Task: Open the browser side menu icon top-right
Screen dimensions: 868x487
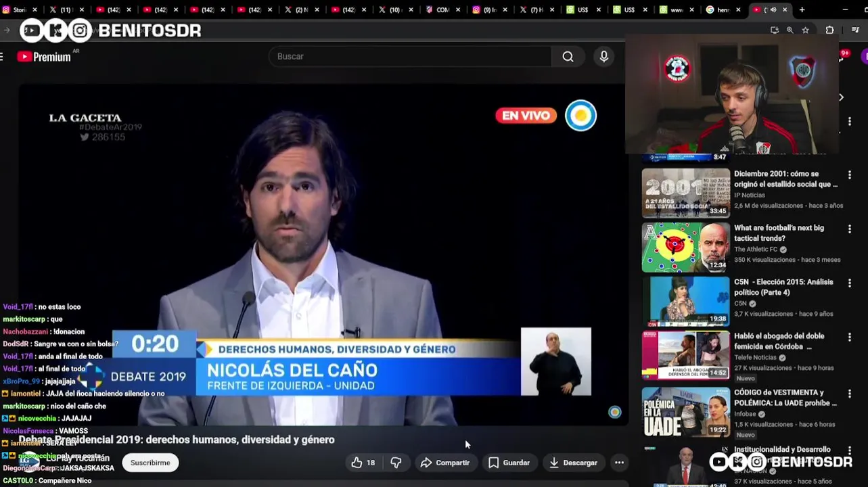Action: click(855, 30)
